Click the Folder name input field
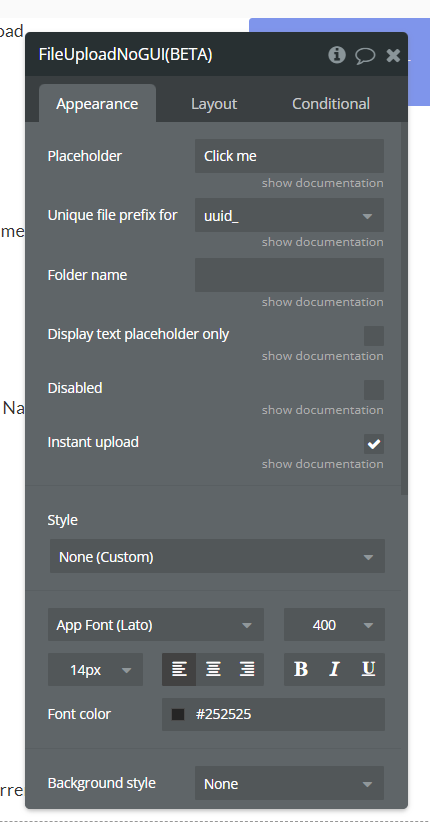This screenshot has width=430, height=830. (x=289, y=275)
